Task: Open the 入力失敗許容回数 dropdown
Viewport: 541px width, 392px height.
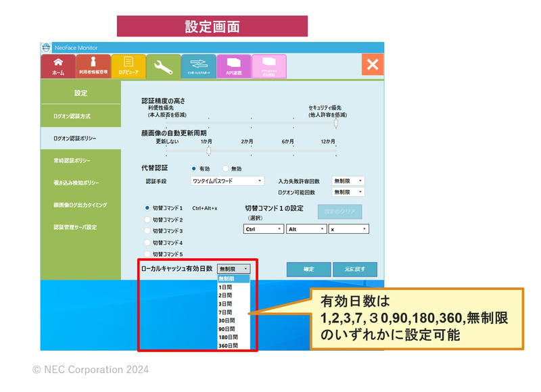Action: point(348,180)
